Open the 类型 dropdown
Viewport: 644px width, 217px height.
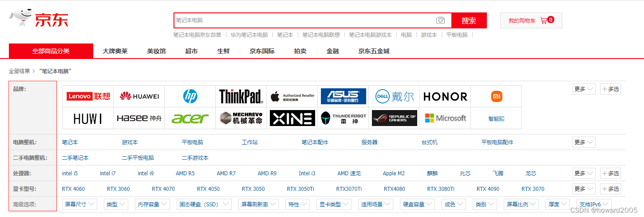coord(116,204)
